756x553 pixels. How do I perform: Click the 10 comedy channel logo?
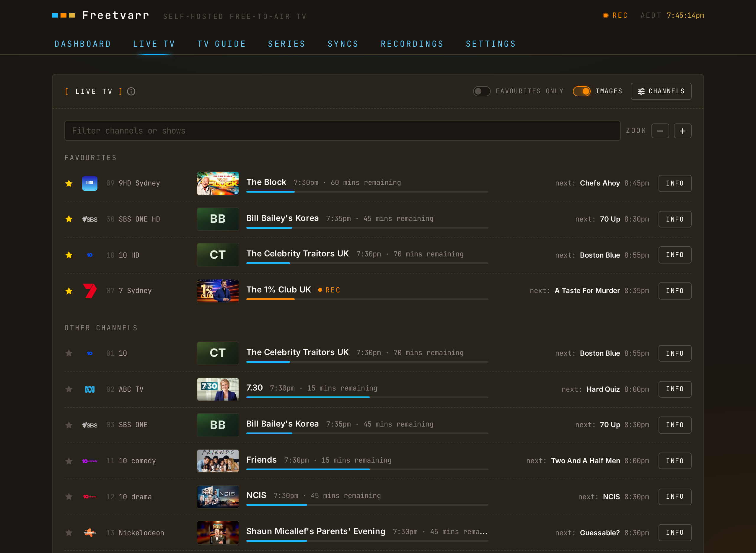pyautogui.click(x=90, y=461)
